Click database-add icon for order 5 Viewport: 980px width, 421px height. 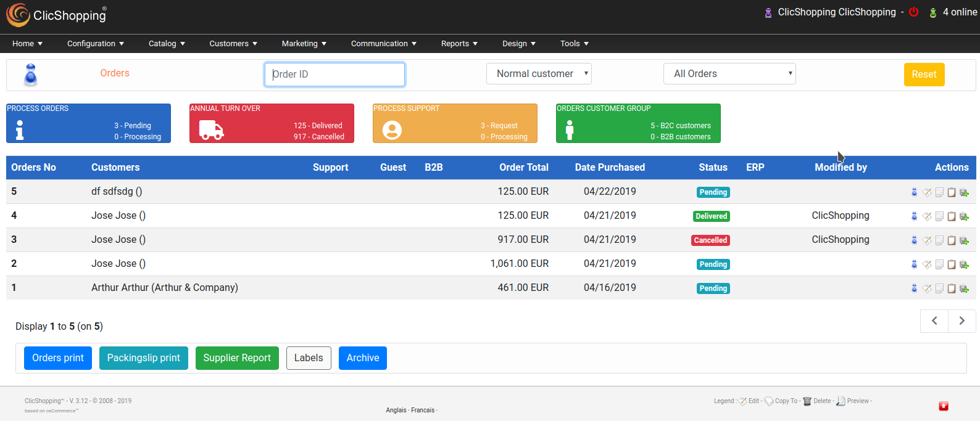click(x=964, y=192)
